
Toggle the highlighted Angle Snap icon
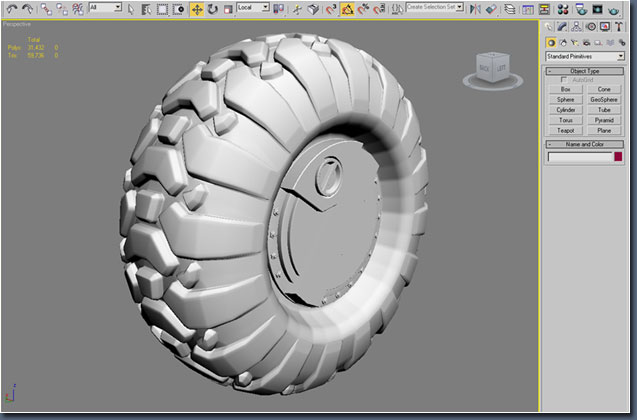[x=347, y=9]
